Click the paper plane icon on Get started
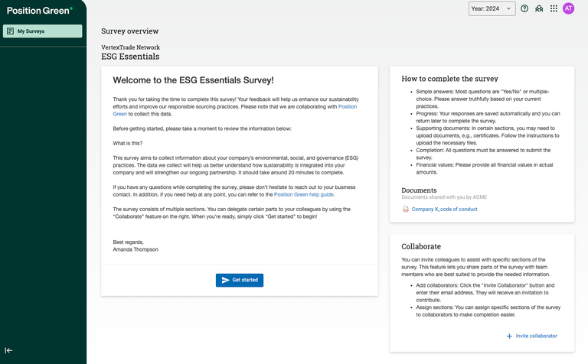 tap(225, 280)
